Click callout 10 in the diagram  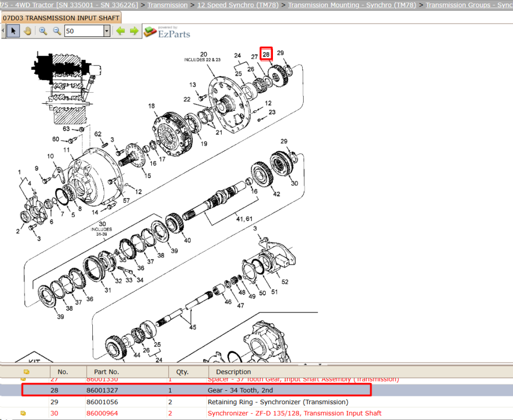tap(50, 156)
